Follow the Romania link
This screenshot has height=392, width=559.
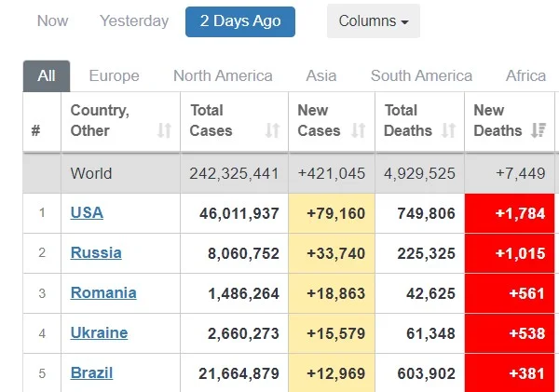click(103, 292)
